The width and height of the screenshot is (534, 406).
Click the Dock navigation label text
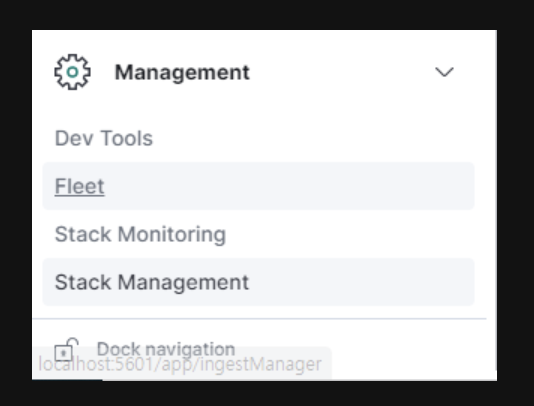click(166, 349)
